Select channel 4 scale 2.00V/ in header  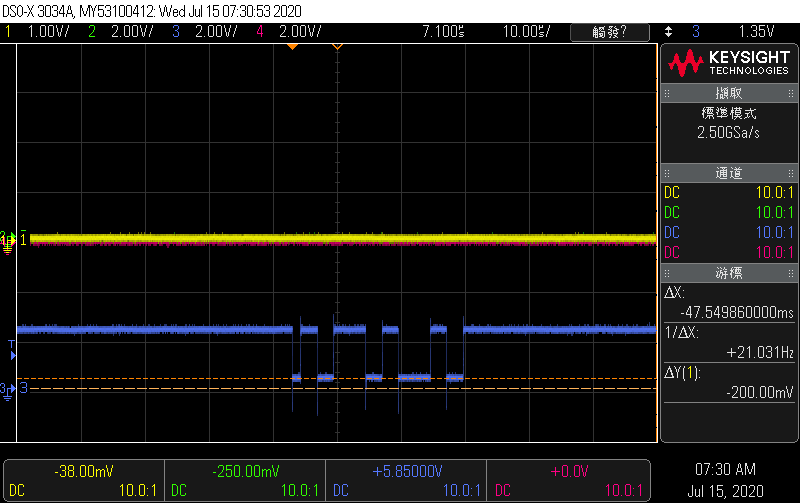pyautogui.click(x=300, y=32)
